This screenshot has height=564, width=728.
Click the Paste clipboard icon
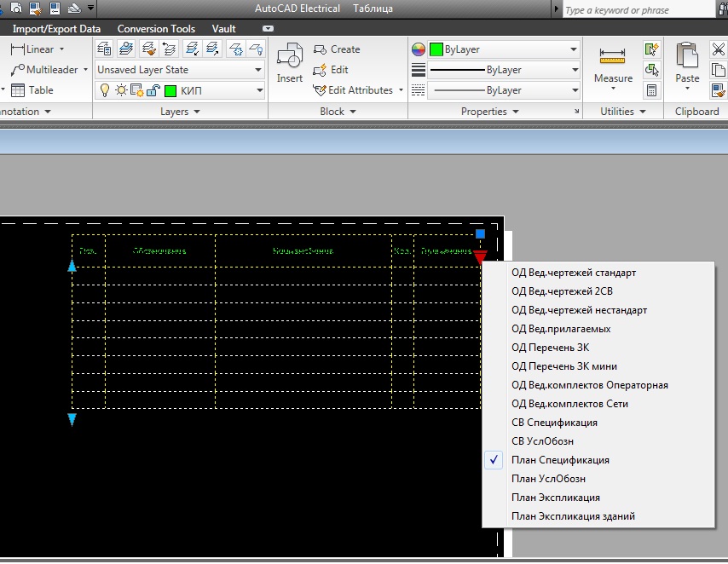click(x=687, y=55)
